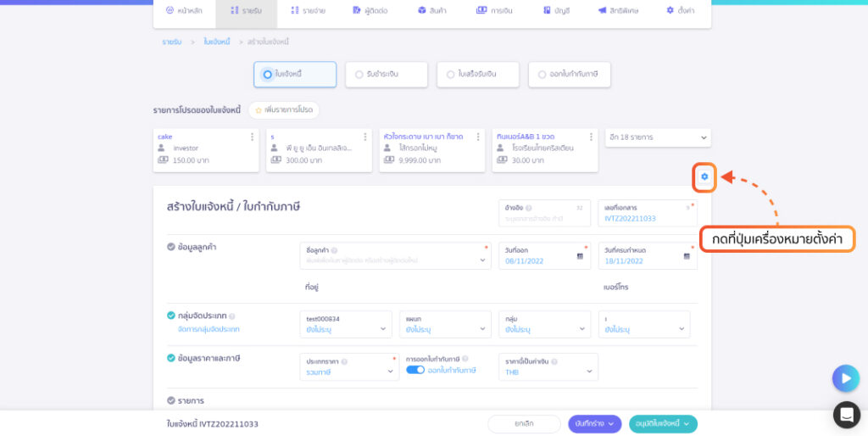Click the อนุมัติใบแจ้งหนี้ approve button
Viewport: 868px width, 436px height.
tap(663, 424)
